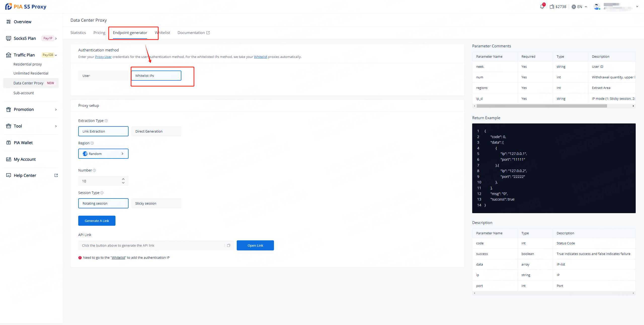Open the EN language dropdown
The height and width of the screenshot is (325, 644).
pyautogui.click(x=579, y=7)
